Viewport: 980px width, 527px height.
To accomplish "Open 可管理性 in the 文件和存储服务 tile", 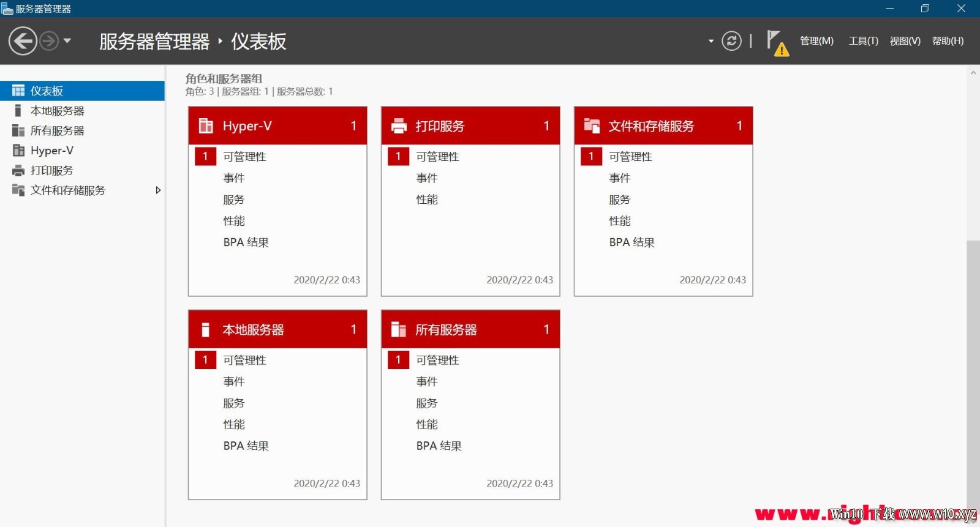I will [x=630, y=157].
